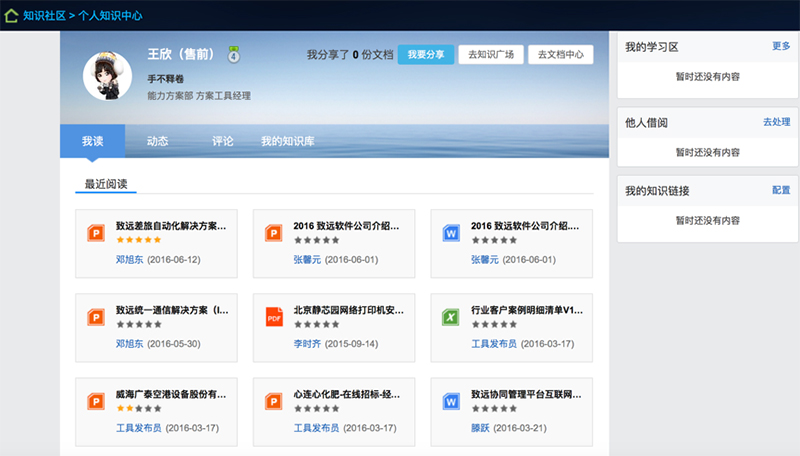Click the level 4 medal badge

click(234, 54)
